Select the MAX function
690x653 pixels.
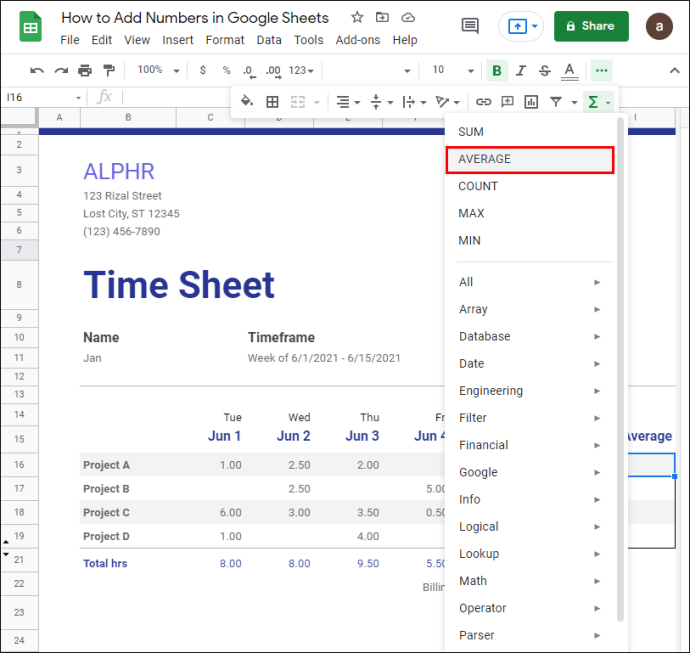coord(530,213)
